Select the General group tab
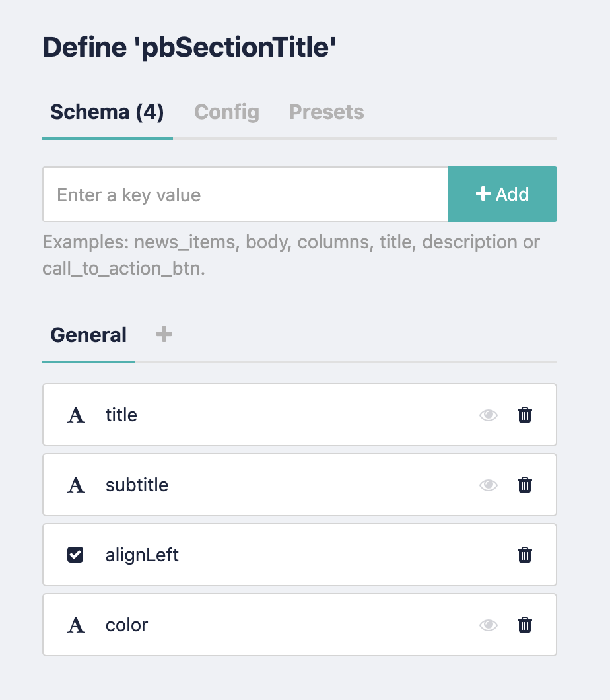The width and height of the screenshot is (610, 700). point(88,335)
